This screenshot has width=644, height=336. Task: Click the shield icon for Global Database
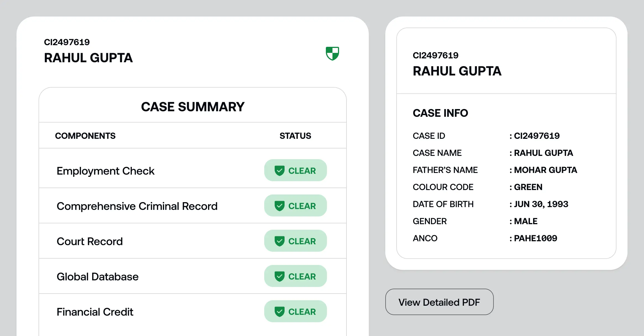[x=279, y=277]
